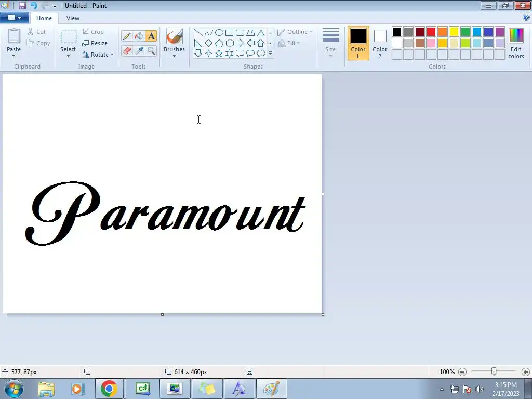Choose the Curve shape

(x=209, y=33)
